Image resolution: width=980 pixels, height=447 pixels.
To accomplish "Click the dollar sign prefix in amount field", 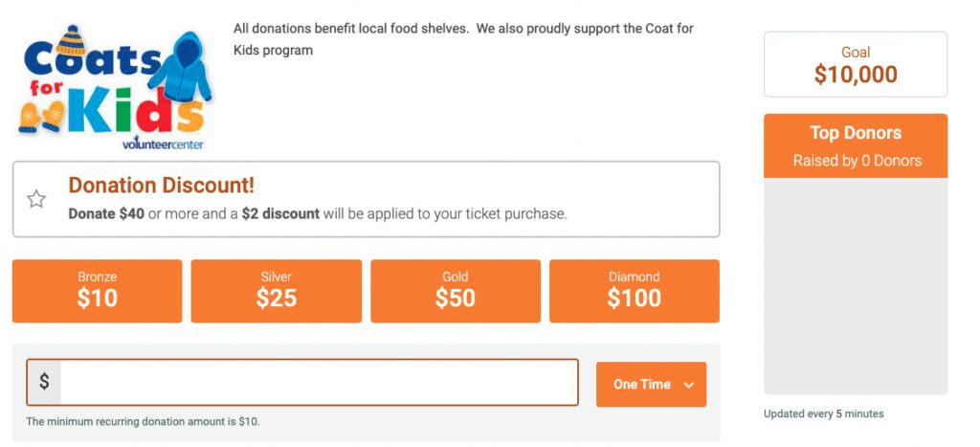I will [x=44, y=381].
